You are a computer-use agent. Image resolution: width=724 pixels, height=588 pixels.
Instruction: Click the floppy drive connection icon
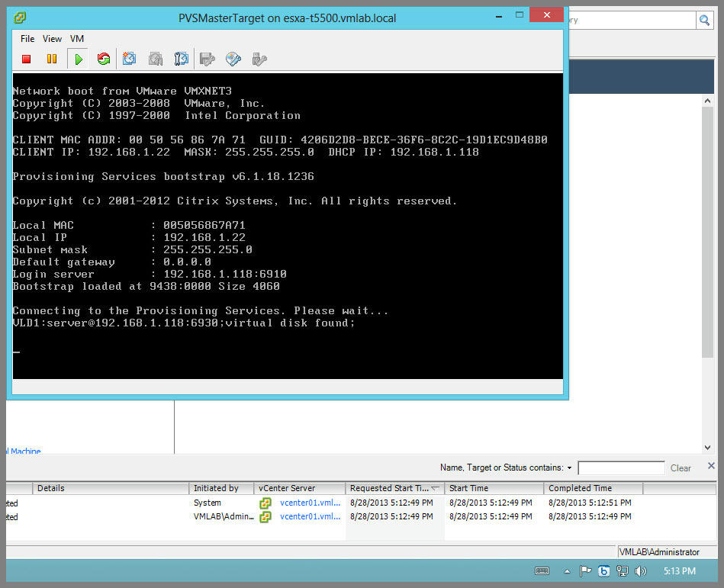click(206, 59)
